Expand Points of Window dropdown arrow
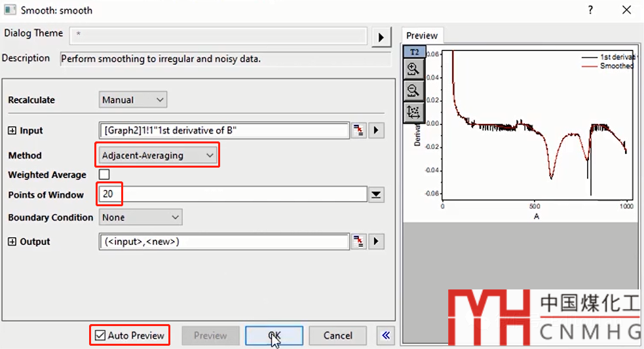 point(376,194)
